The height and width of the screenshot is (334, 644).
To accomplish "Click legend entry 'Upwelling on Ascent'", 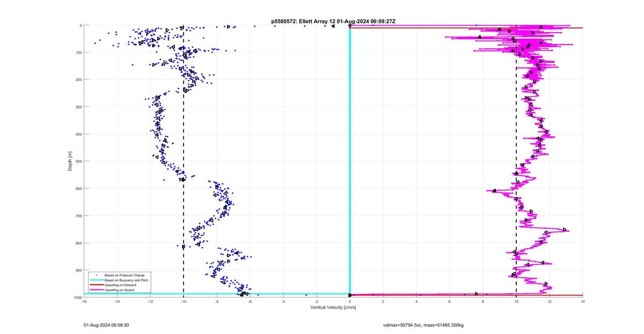I will coord(120,290).
